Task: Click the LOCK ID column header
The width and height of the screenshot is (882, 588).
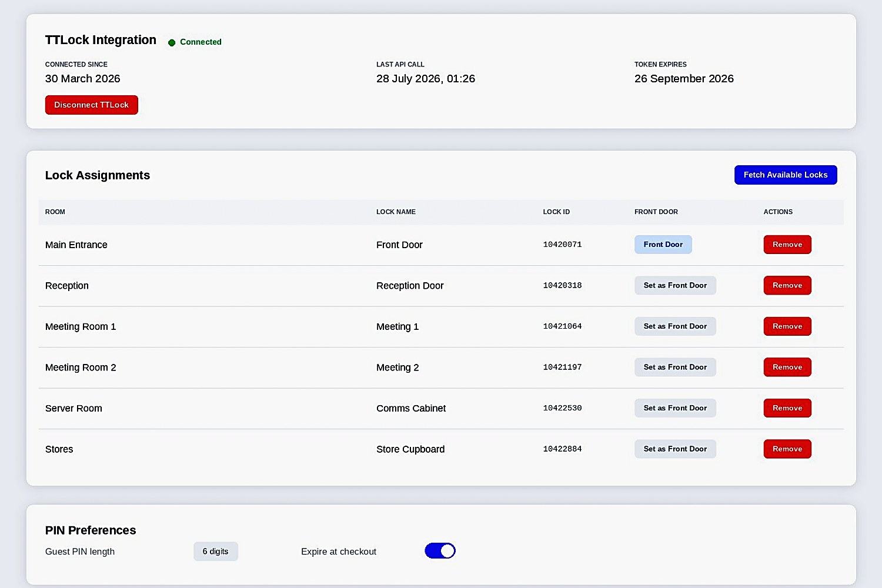Action: pos(556,212)
